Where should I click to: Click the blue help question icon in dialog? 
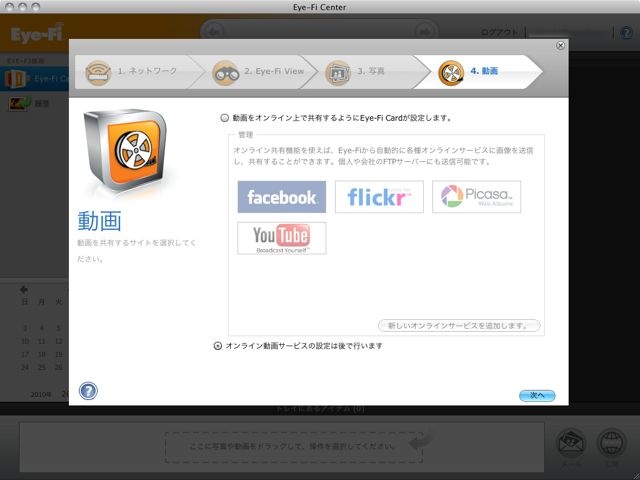pyautogui.click(x=88, y=391)
